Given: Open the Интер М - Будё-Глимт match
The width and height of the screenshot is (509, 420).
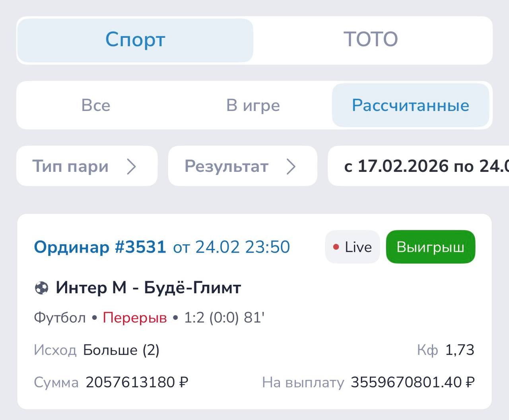Looking at the screenshot, I should tap(148, 288).
